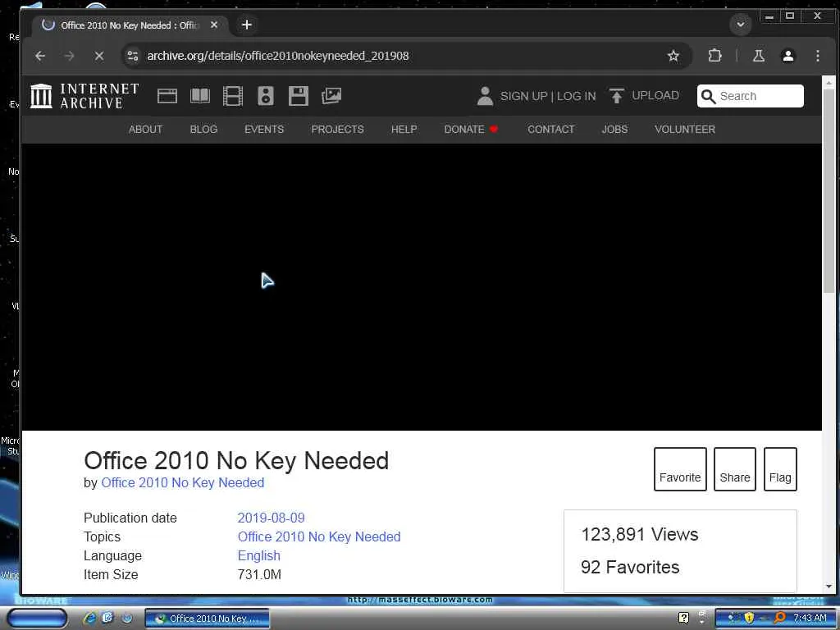Click the taskbar clock showing 7:43 AM
Viewport: 840px width, 630px height.
[810, 619]
